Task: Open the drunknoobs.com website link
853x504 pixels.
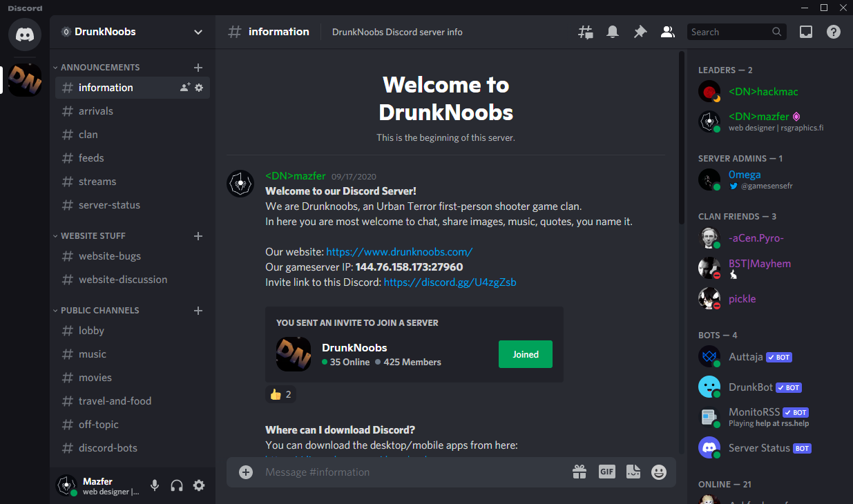Action: (x=399, y=252)
